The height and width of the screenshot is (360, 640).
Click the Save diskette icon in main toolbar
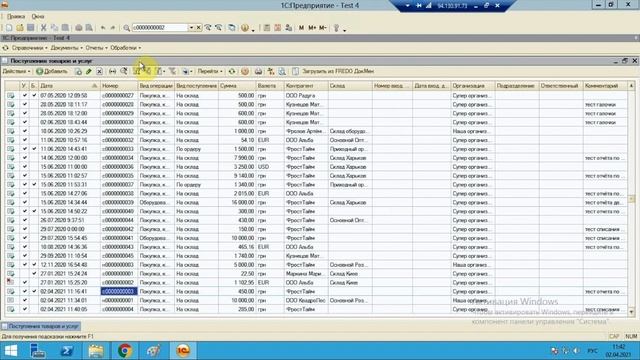pyautogui.click(x=31, y=28)
